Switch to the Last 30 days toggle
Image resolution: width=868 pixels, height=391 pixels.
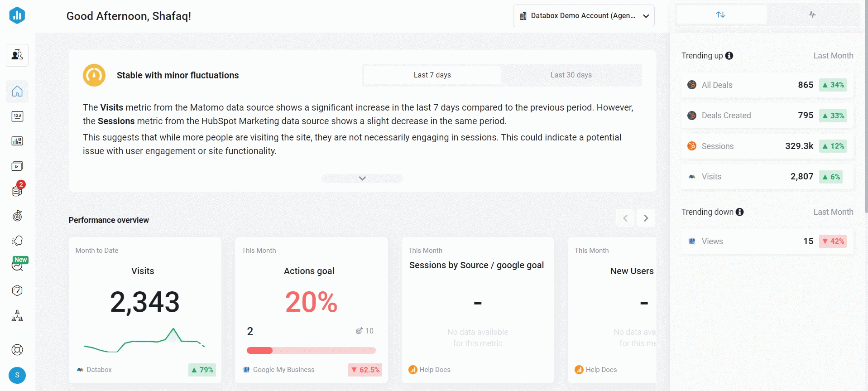coord(571,75)
